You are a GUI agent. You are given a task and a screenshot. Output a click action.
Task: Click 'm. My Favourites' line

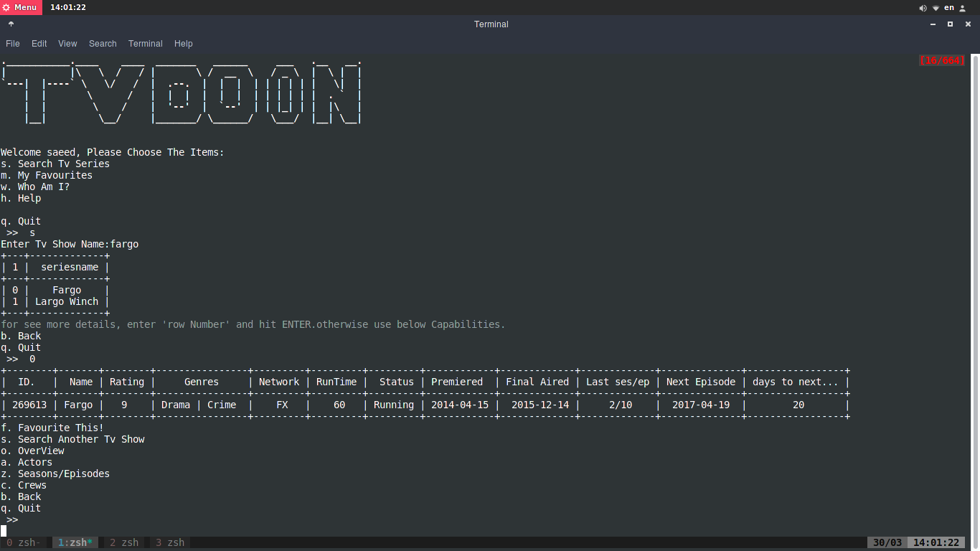point(47,176)
